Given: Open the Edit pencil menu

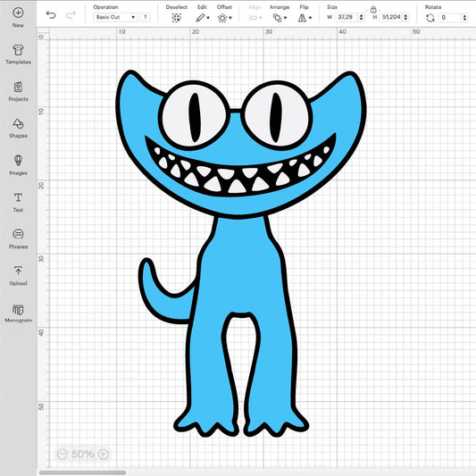Looking at the screenshot, I should (x=203, y=18).
